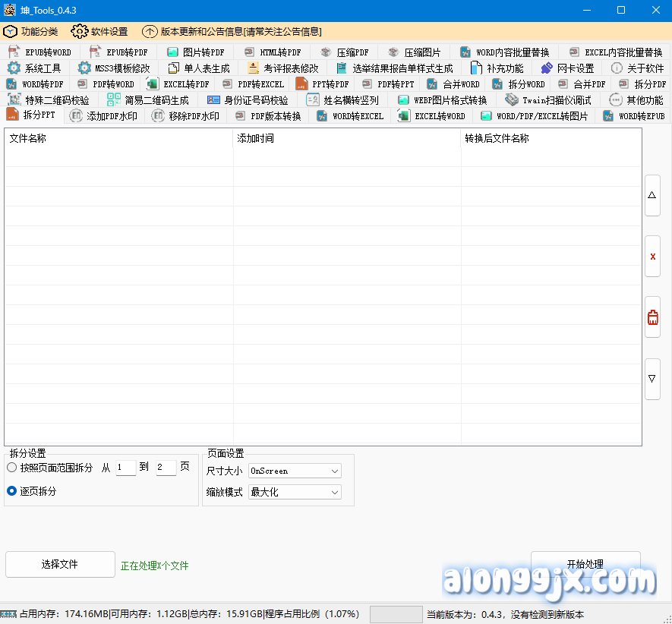Move selected file down with triangle button
The width and height of the screenshot is (672, 624).
point(652,378)
